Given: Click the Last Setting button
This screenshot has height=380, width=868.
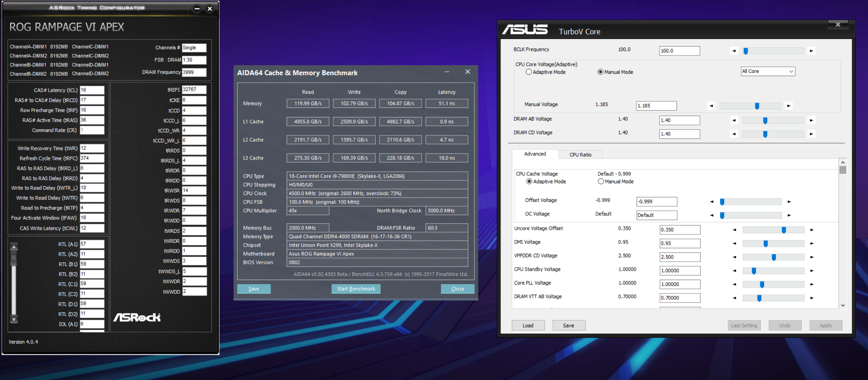Looking at the screenshot, I should click(744, 325).
